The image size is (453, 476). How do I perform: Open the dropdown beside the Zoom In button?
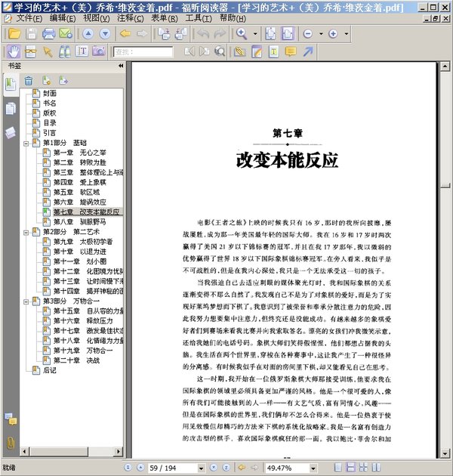click(347, 34)
